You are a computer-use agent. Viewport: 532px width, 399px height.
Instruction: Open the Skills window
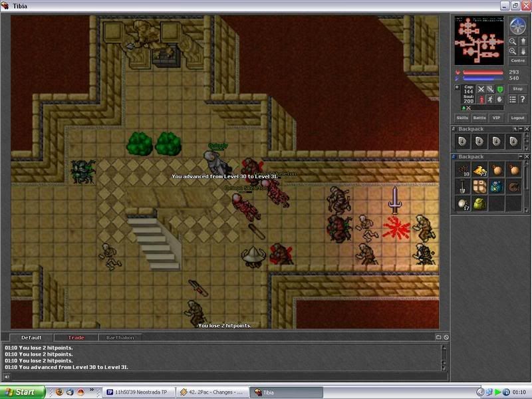[x=462, y=118]
